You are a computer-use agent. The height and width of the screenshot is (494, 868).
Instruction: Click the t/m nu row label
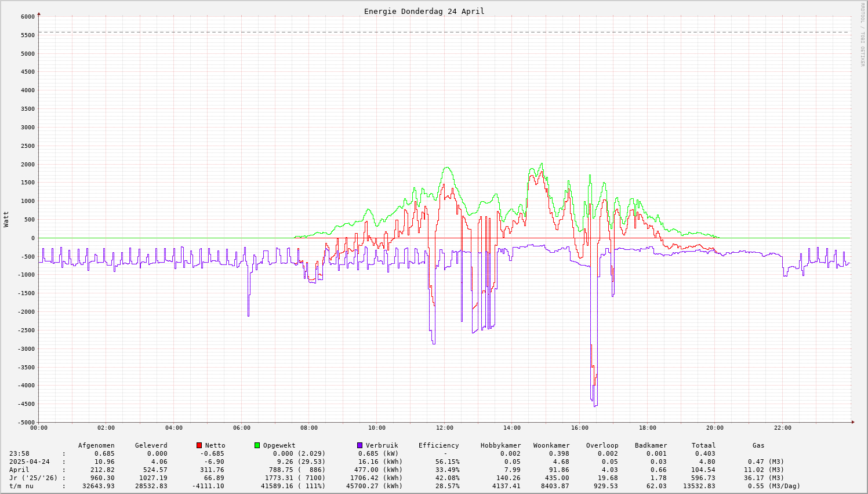coord(21,486)
